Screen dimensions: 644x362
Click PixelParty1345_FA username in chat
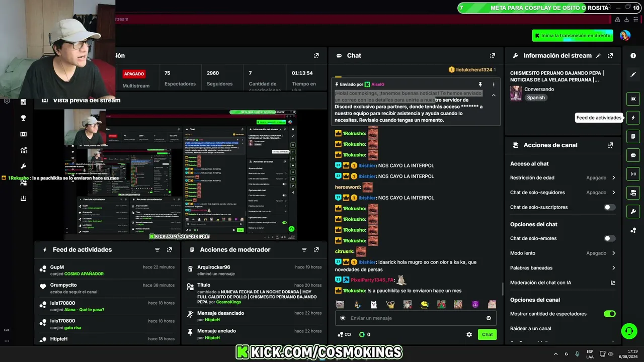point(372,280)
